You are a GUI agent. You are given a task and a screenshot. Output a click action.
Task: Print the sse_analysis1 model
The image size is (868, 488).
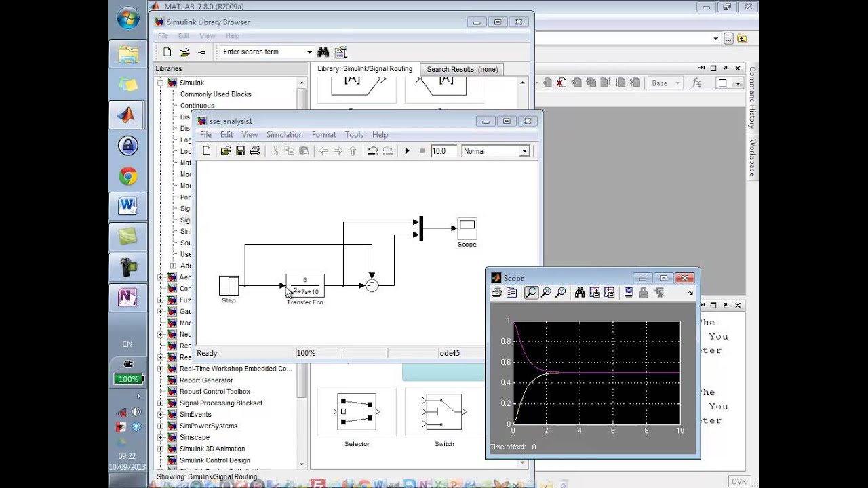pyautogui.click(x=255, y=151)
